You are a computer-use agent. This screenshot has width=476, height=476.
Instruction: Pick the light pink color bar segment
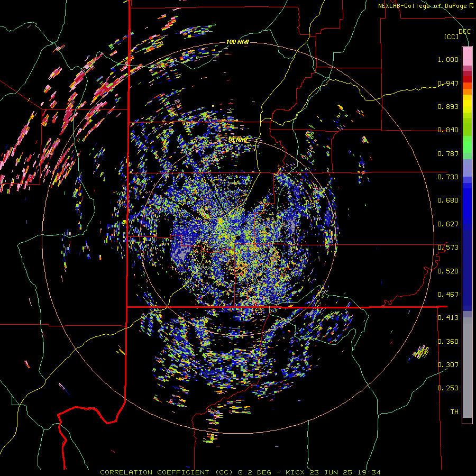[x=467, y=56]
